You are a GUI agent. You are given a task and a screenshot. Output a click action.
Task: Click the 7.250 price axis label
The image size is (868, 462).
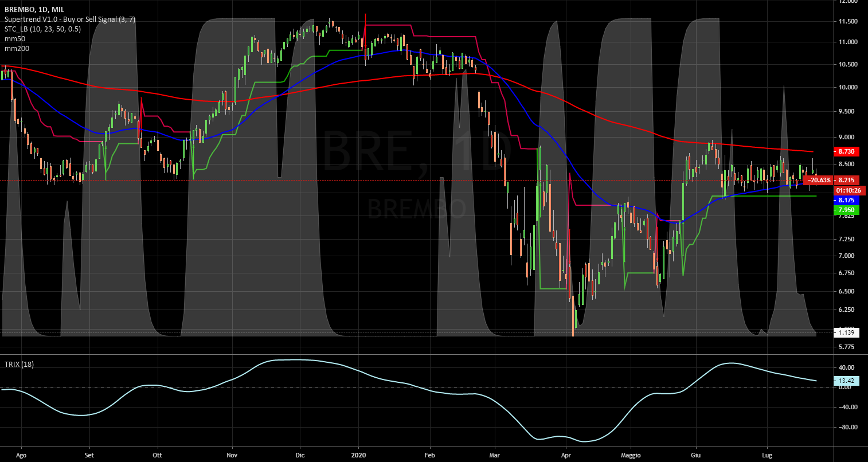coord(847,239)
